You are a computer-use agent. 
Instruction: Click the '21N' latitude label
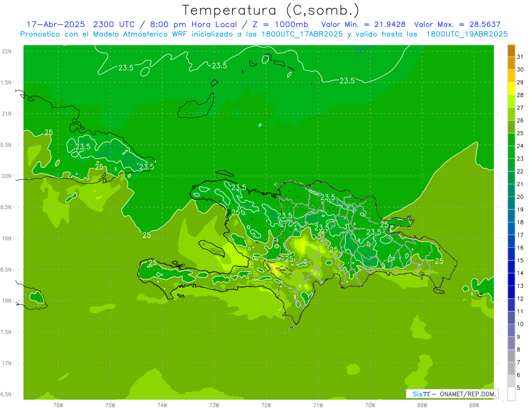tap(7, 114)
